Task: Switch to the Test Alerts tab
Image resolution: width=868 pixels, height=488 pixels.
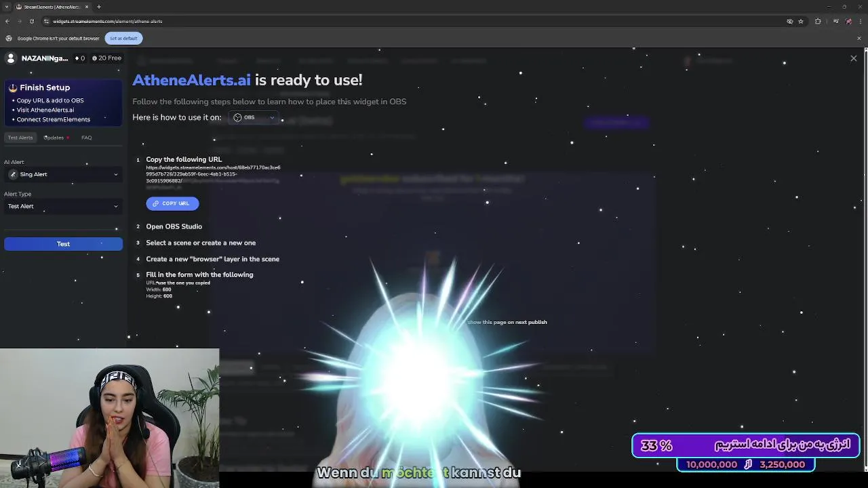Action: coord(20,138)
